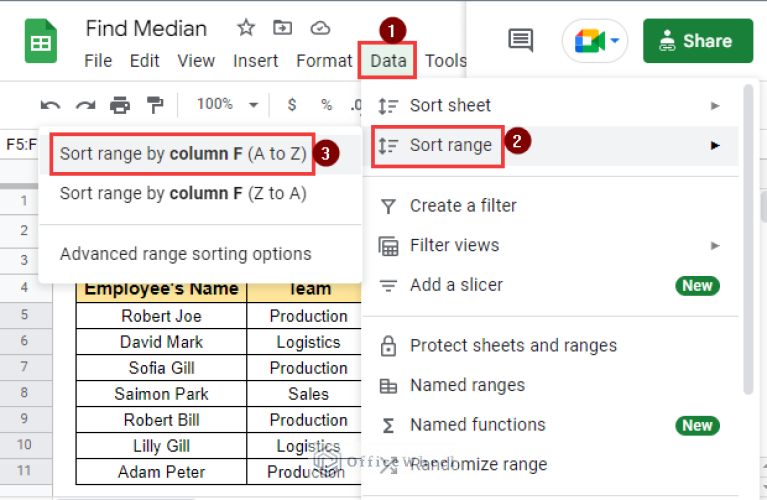This screenshot has width=767, height=500.
Task: Click the move to folder icon
Action: 283,28
